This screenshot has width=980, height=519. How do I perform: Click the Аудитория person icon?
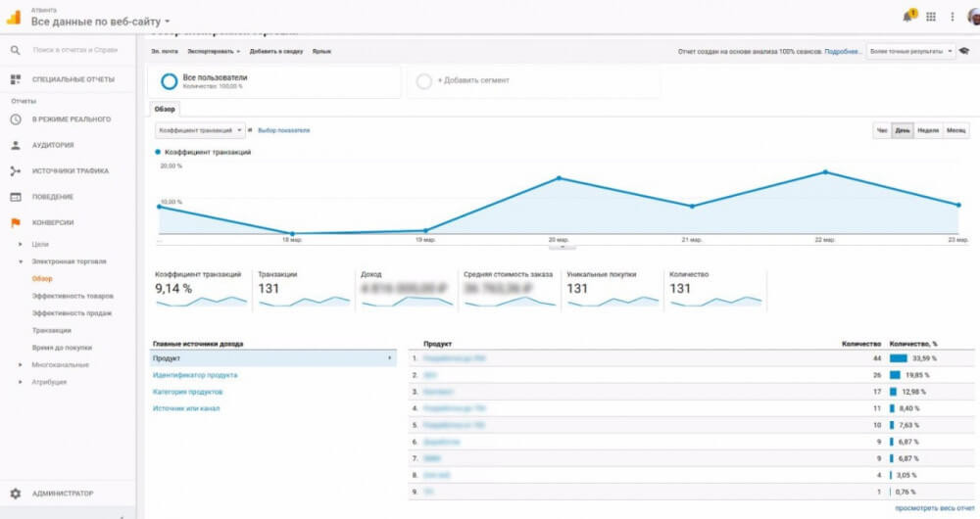16,145
